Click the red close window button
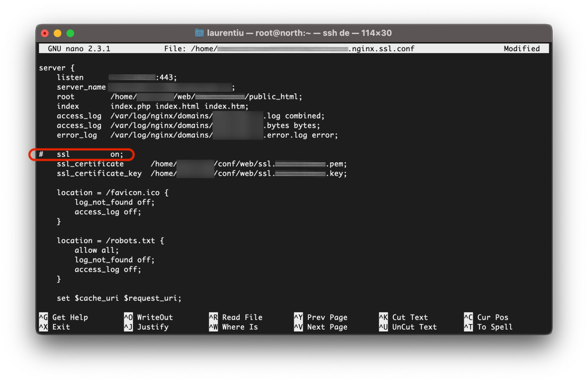This screenshot has height=382, width=588. pyautogui.click(x=45, y=33)
